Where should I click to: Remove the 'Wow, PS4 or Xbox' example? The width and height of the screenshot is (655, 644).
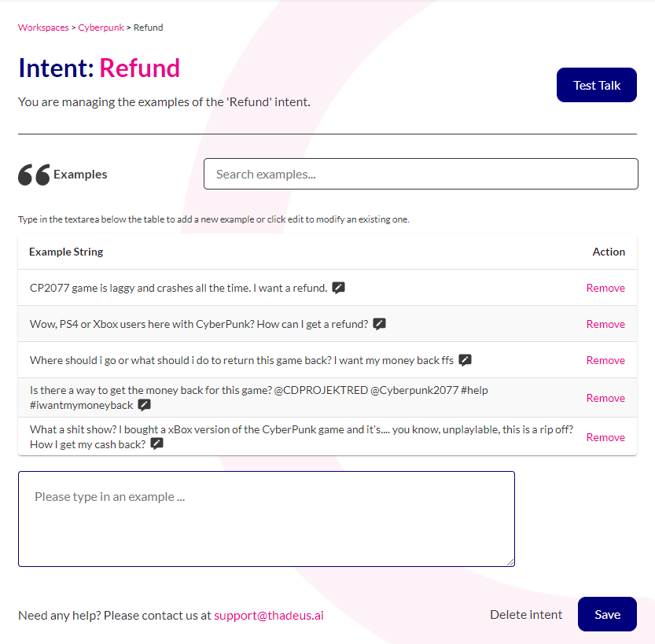click(605, 324)
